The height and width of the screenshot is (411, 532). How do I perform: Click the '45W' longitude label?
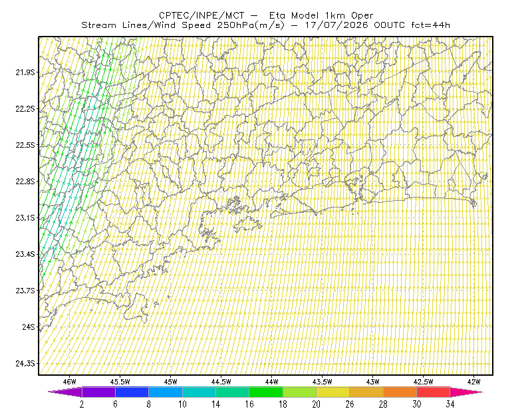pyautogui.click(x=171, y=382)
